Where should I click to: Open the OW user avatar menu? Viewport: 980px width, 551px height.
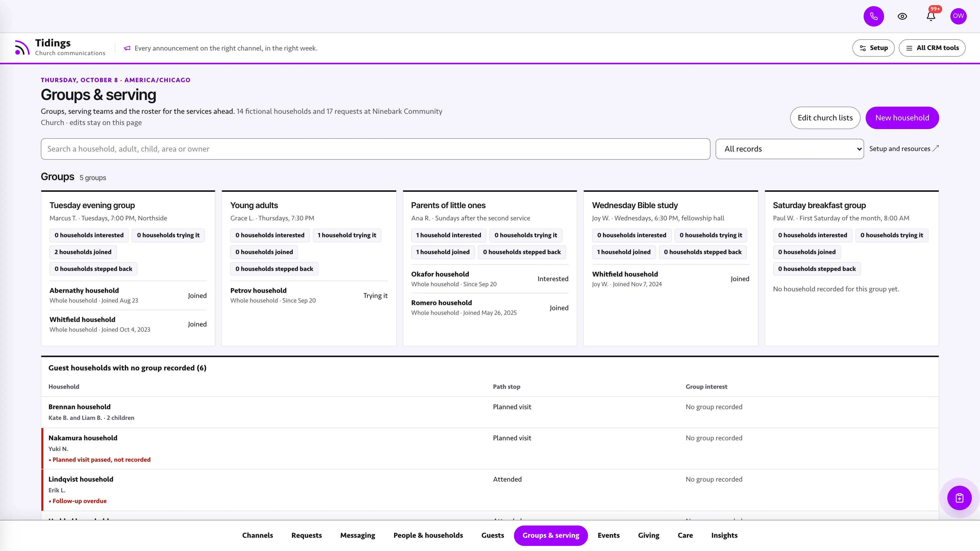[x=958, y=16]
